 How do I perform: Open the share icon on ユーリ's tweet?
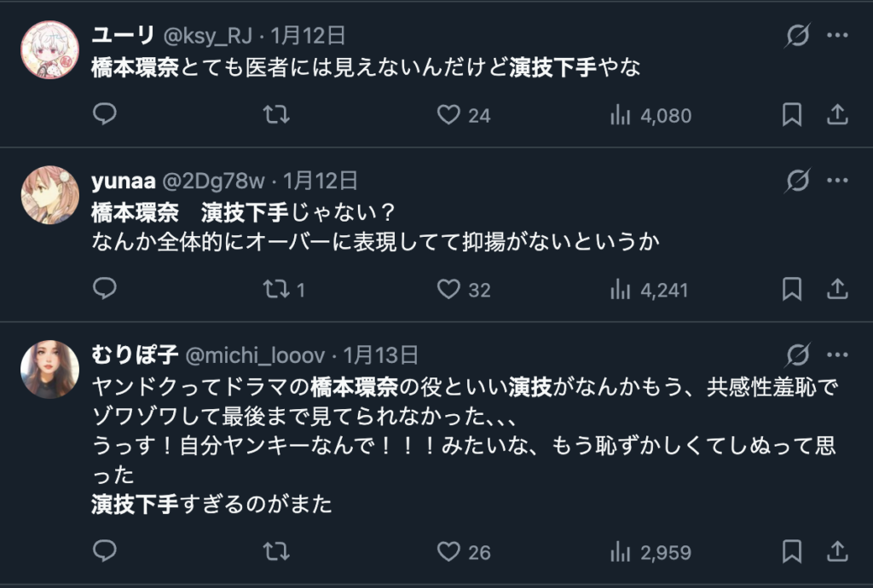[835, 115]
